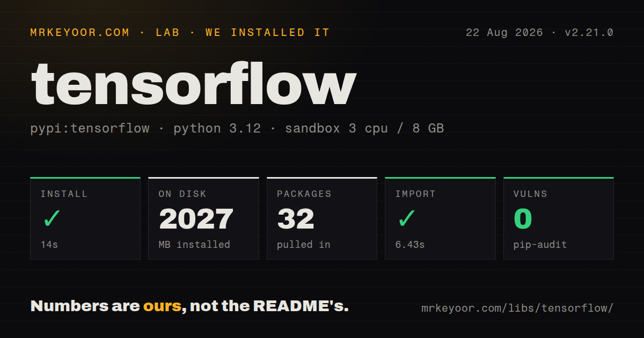
Task: Open the mrkeyoor.com/libs/tensorflow/ link
Action: 517,308
